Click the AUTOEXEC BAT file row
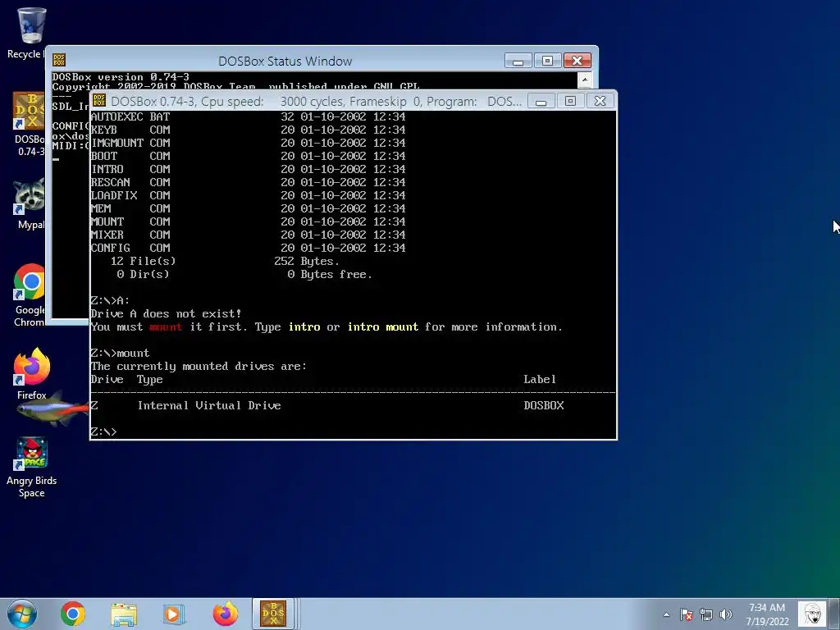Image resolution: width=840 pixels, height=630 pixels. 248,116
